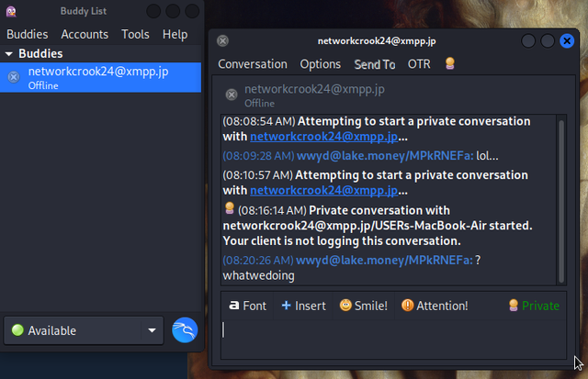Click the conversation history scrollbar
Viewport: 588px width, 379px height.
coord(561,200)
